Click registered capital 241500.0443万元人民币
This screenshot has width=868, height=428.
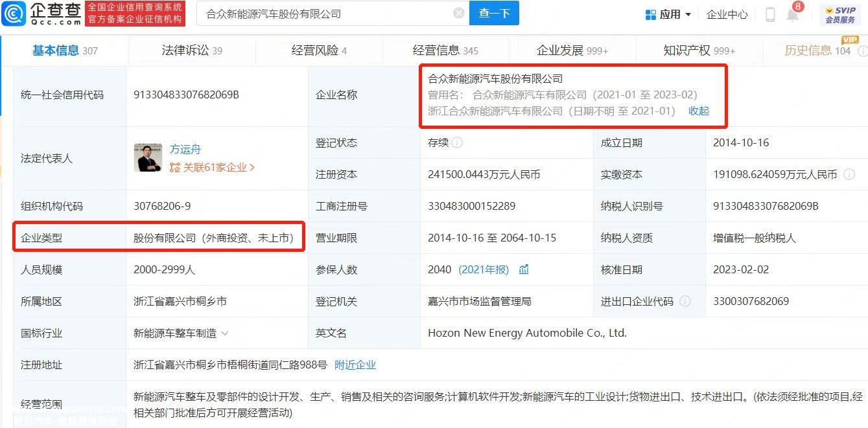(x=484, y=174)
